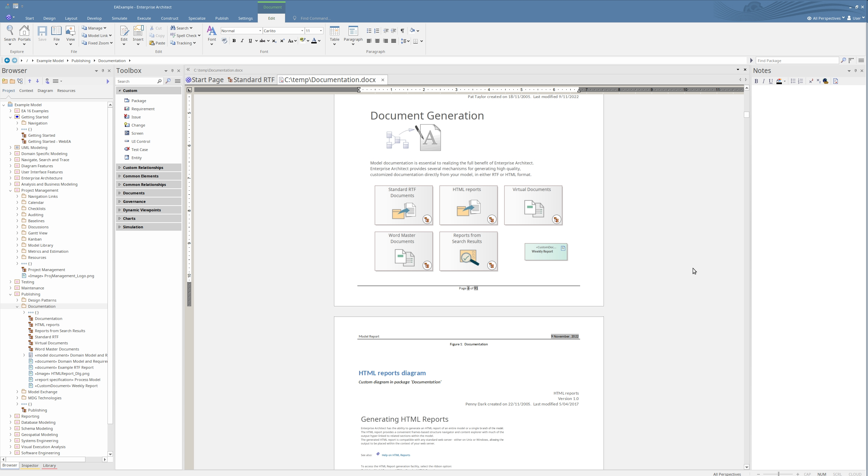Decrease paragraph indent in ribbon

pyautogui.click(x=386, y=31)
